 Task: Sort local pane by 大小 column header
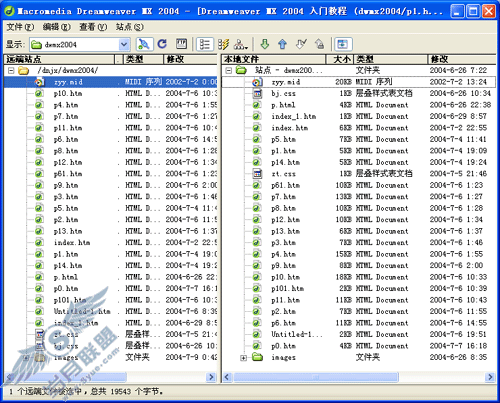[340, 59]
